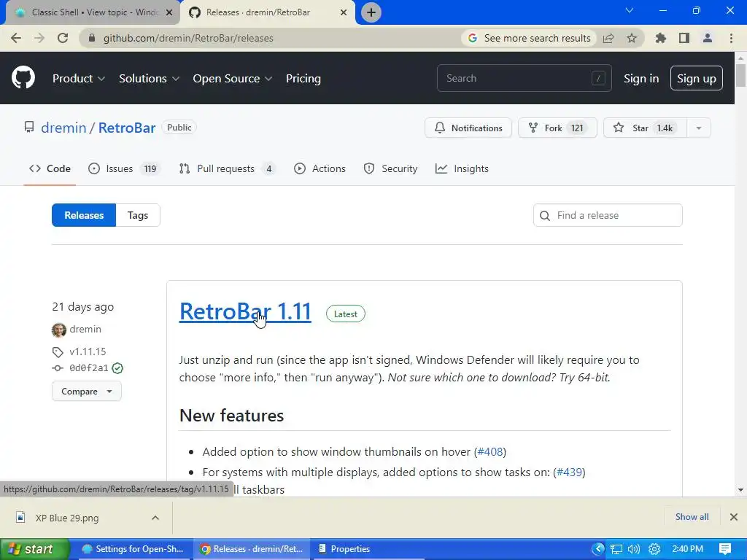
Task: Close the Releases dremin/RetroBar tab
Action: click(344, 12)
